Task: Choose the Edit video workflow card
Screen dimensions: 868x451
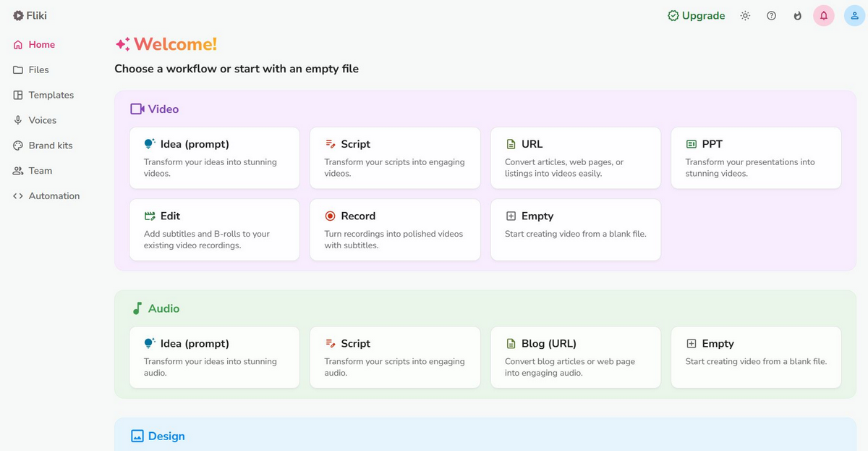Action: coord(214,229)
